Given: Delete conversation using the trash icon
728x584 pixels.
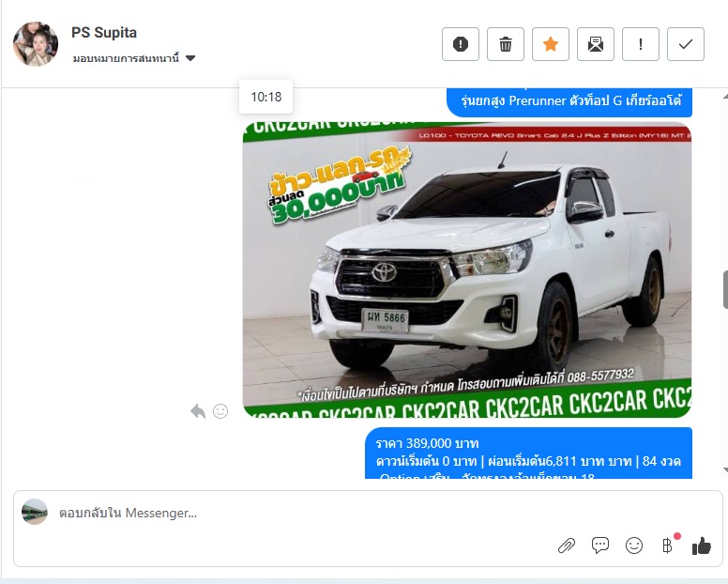Looking at the screenshot, I should point(505,44).
